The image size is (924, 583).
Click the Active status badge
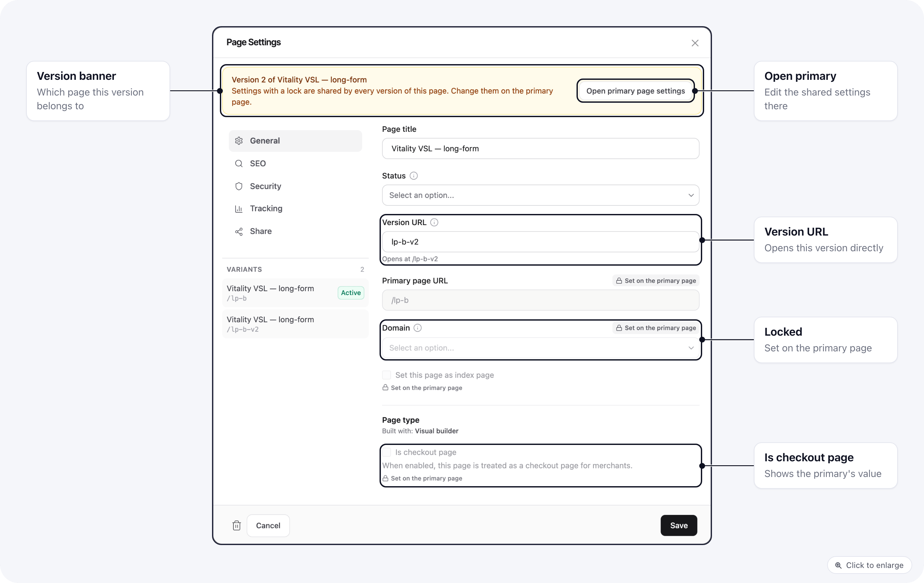351,293
